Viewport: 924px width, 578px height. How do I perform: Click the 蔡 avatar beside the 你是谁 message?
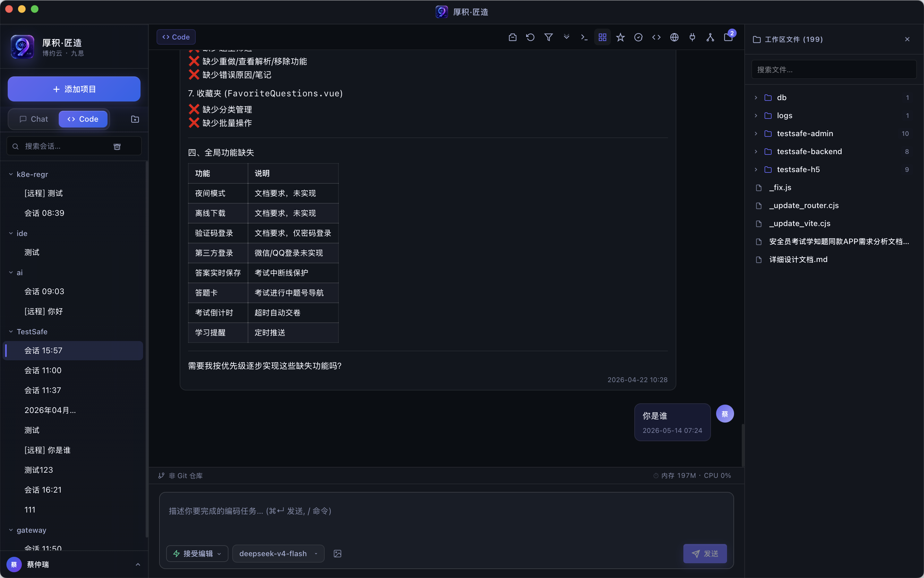[x=725, y=414]
